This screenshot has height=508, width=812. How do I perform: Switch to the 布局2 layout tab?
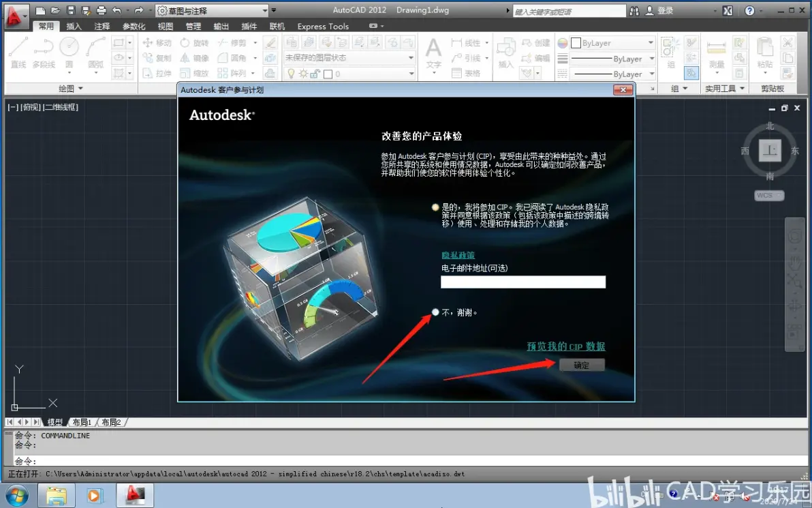pyautogui.click(x=111, y=422)
